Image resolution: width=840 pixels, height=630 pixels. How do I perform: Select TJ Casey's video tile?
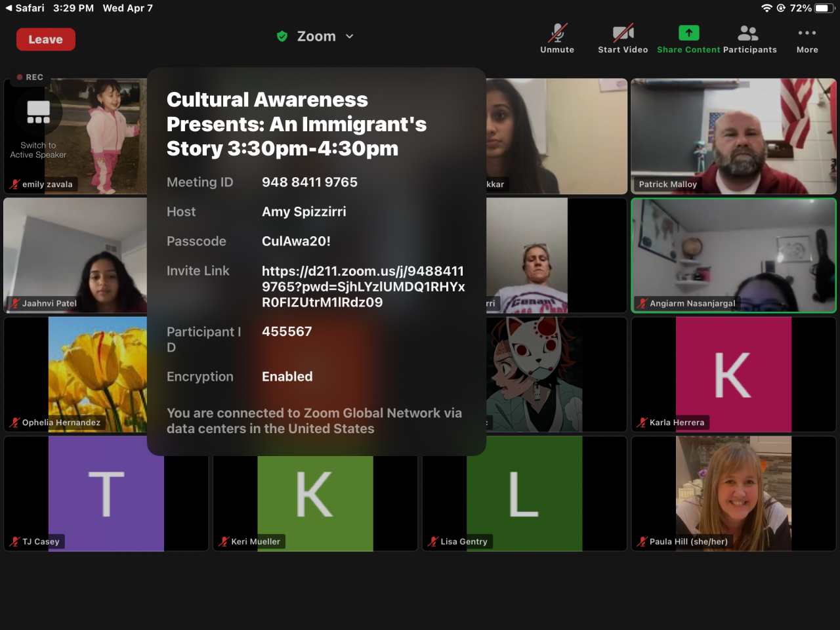point(106,493)
